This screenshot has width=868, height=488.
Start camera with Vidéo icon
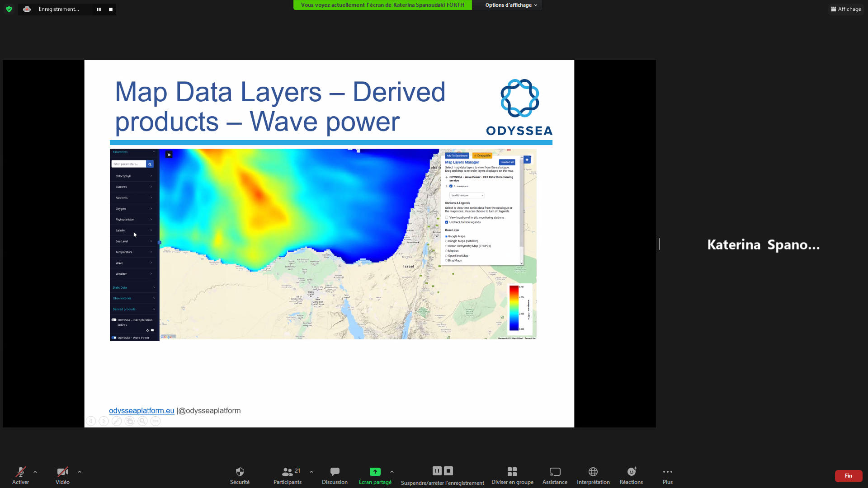click(62, 472)
